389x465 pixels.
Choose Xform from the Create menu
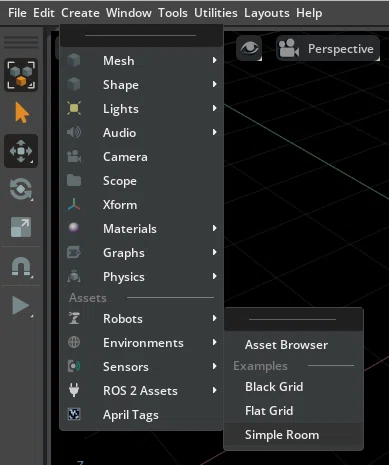[120, 205]
